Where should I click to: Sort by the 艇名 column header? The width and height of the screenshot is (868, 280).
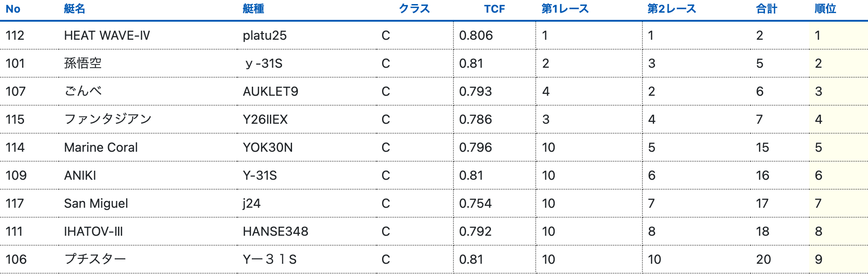75,9
